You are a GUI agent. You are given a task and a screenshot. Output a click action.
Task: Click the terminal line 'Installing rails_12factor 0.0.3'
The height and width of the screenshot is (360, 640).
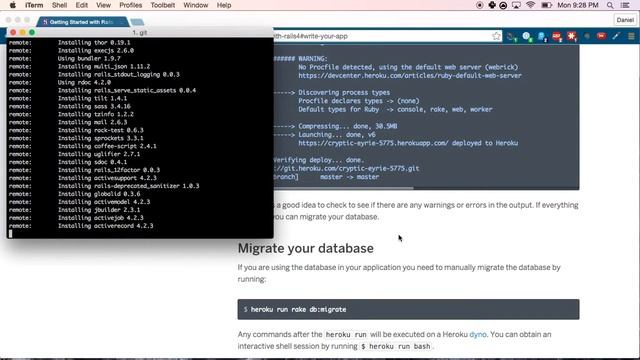click(x=109, y=170)
